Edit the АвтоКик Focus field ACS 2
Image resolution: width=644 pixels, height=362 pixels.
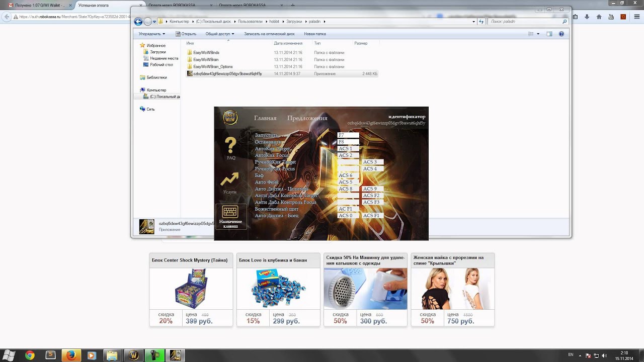point(348,155)
